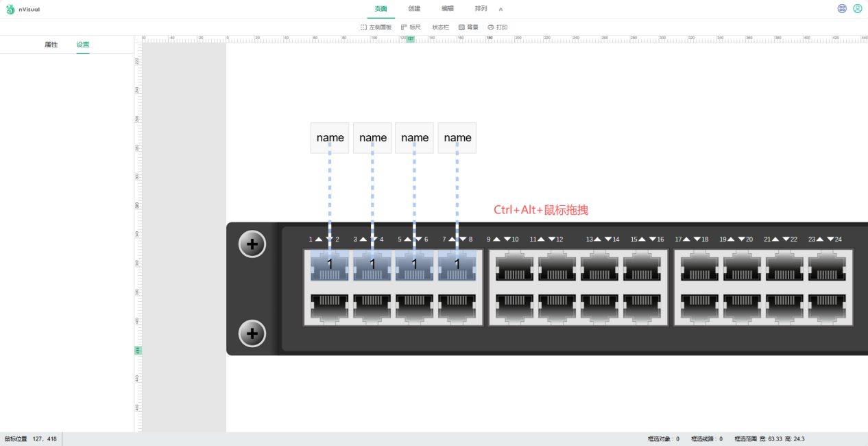Toggle the 状态栏 status bar display
The width and height of the screenshot is (868, 446).
tap(441, 27)
